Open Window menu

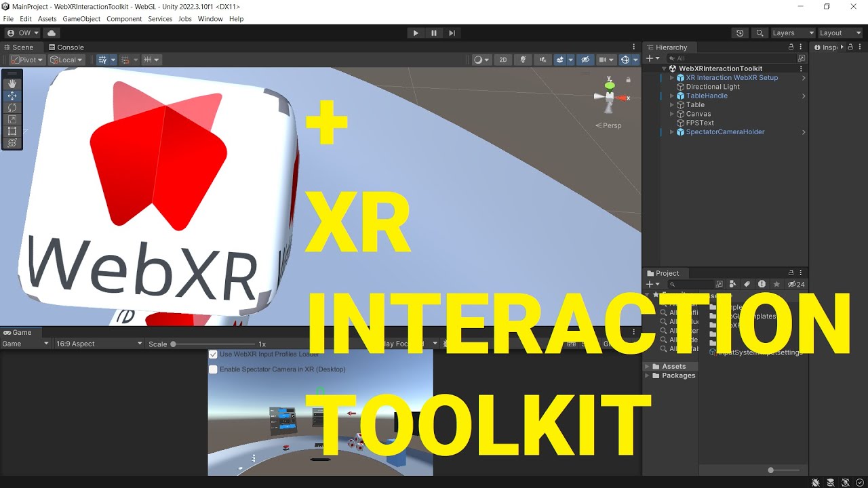pyautogui.click(x=210, y=19)
